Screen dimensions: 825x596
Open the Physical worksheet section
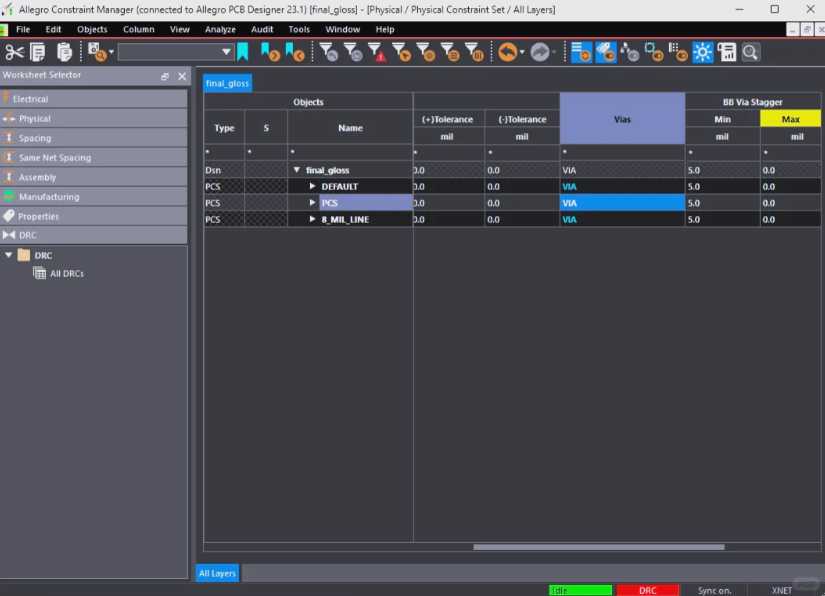pos(94,118)
